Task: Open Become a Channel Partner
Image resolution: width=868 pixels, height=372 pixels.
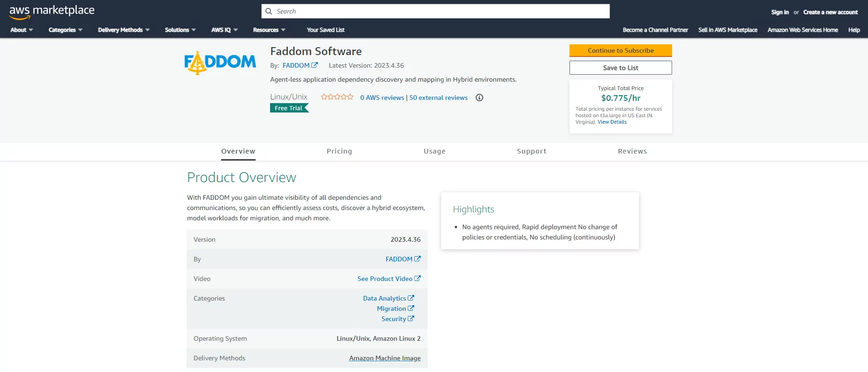Action: [x=655, y=30]
